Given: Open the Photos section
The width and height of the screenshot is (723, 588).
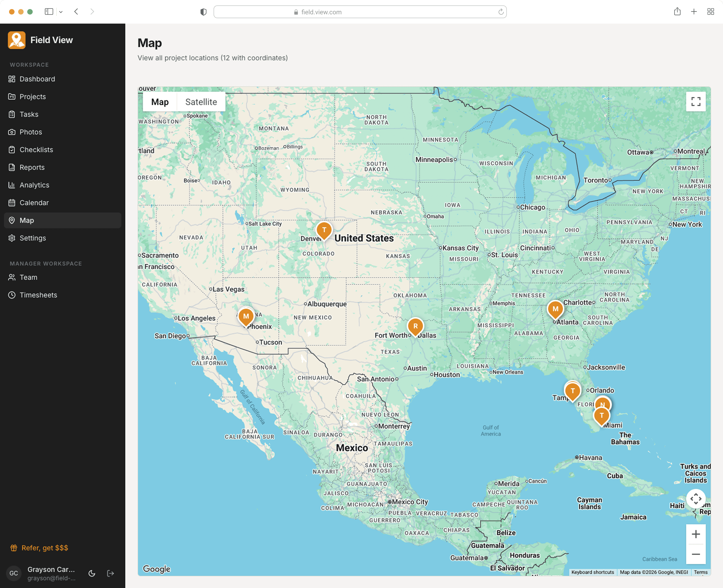Looking at the screenshot, I should pos(63,132).
